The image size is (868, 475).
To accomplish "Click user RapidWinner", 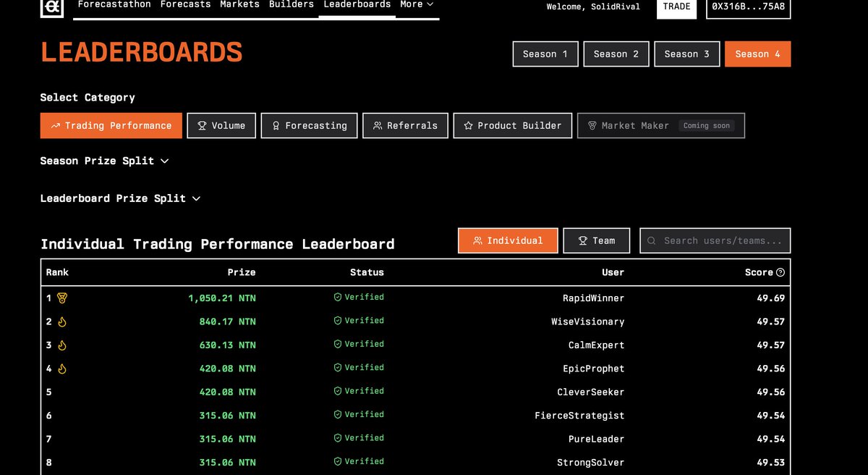I will pyautogui.click(x=593, y=298).
